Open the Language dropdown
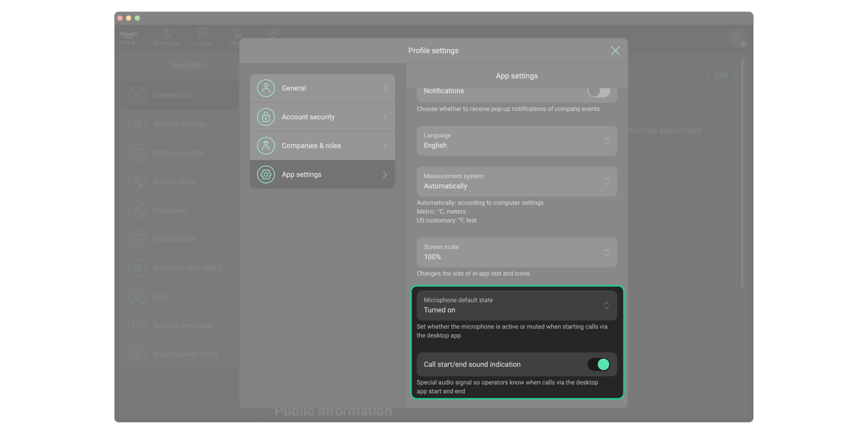Viewport: 868px width, 434px height. [517, 141]
